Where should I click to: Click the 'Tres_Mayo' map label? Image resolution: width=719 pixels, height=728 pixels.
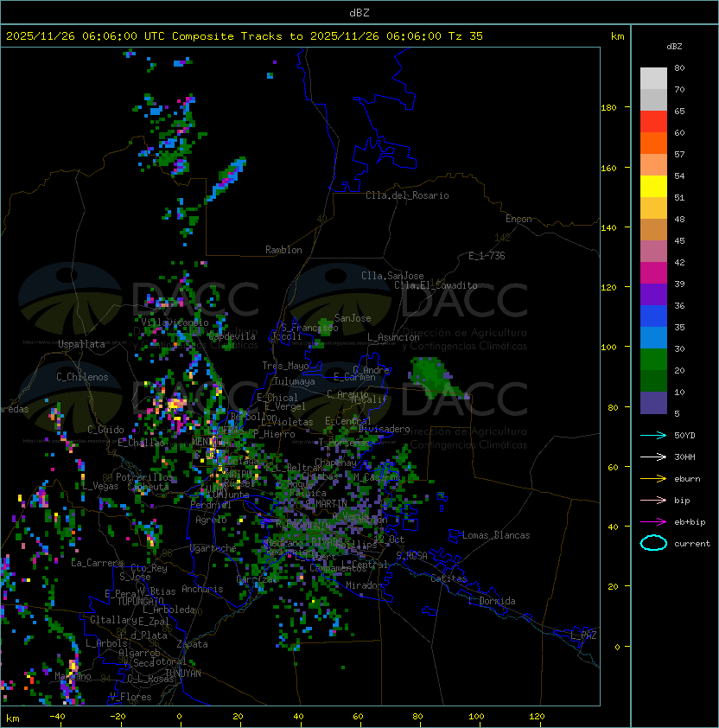(x=285, y=366)
